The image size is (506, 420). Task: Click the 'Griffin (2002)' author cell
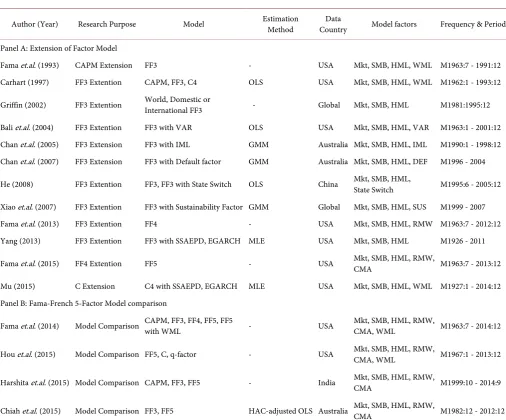point(23,105)
